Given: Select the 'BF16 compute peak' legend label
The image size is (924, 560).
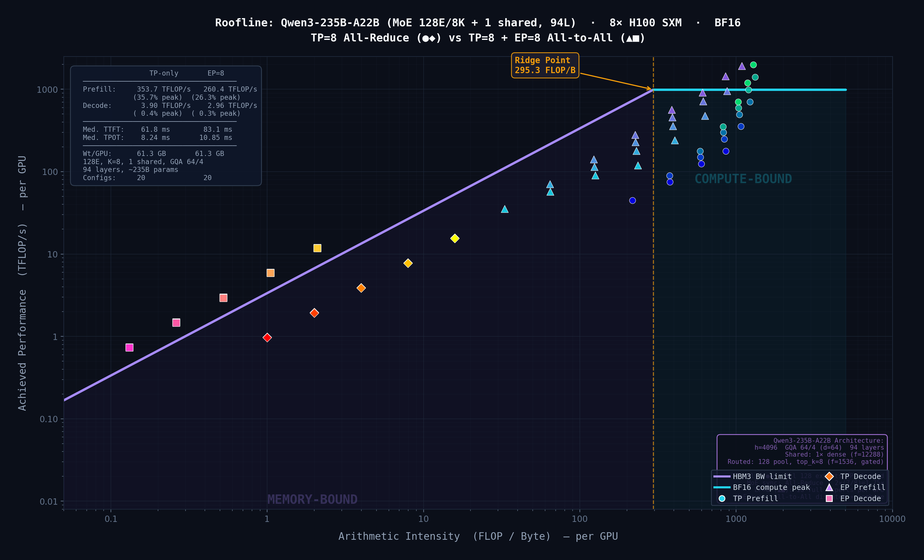Looking at the screenshot, I should tap(771, 487).
